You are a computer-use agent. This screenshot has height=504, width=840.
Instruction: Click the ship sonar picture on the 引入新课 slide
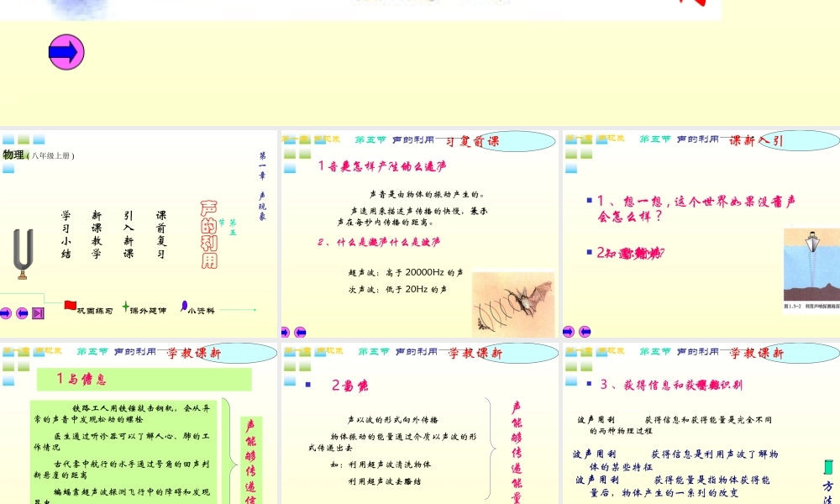811,266
